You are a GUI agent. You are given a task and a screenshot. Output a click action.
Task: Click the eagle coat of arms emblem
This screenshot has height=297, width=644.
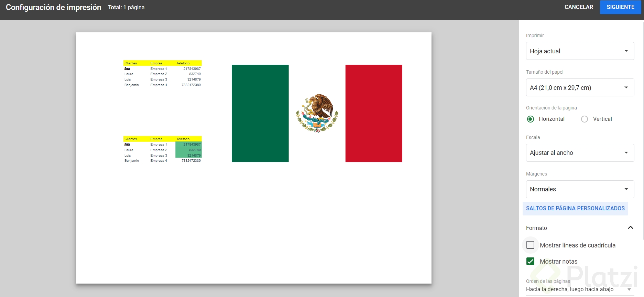[317, 113]
